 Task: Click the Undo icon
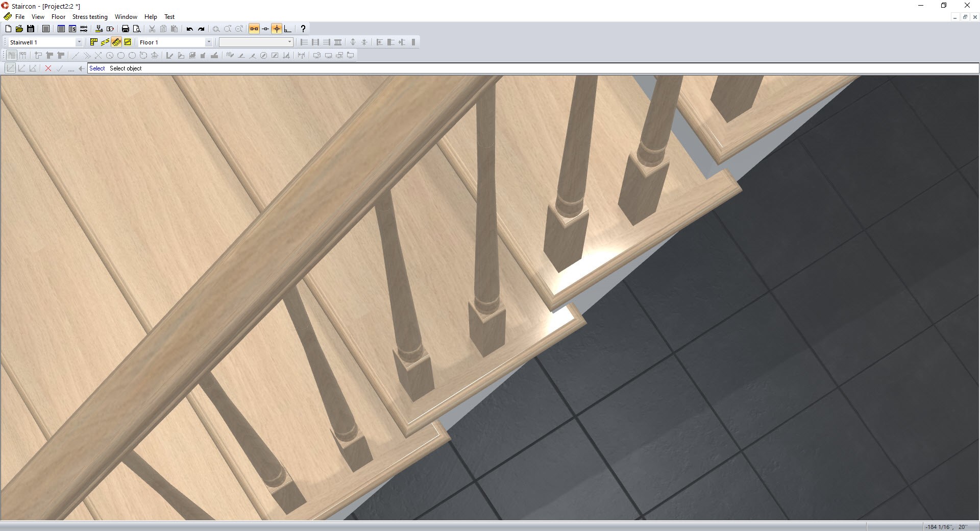(x=189, y=29)
